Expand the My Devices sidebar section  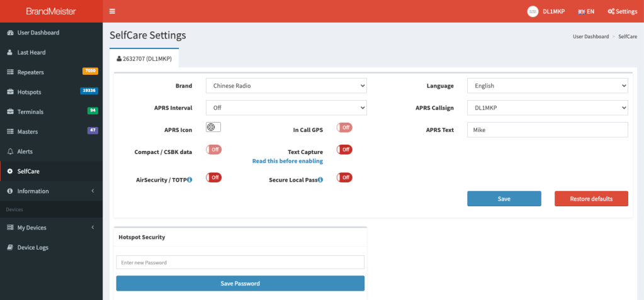(50, 228)
